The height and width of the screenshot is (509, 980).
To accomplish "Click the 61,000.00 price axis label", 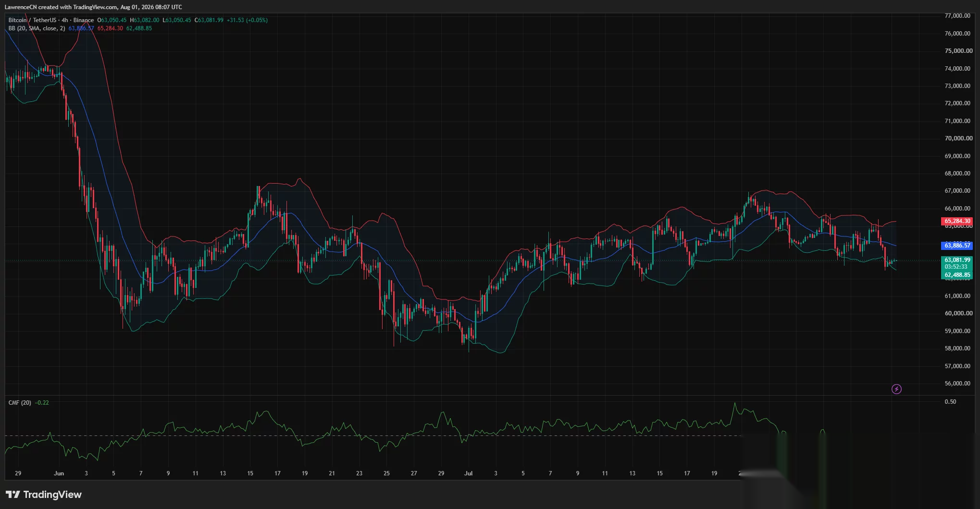I will coord(957,296).
